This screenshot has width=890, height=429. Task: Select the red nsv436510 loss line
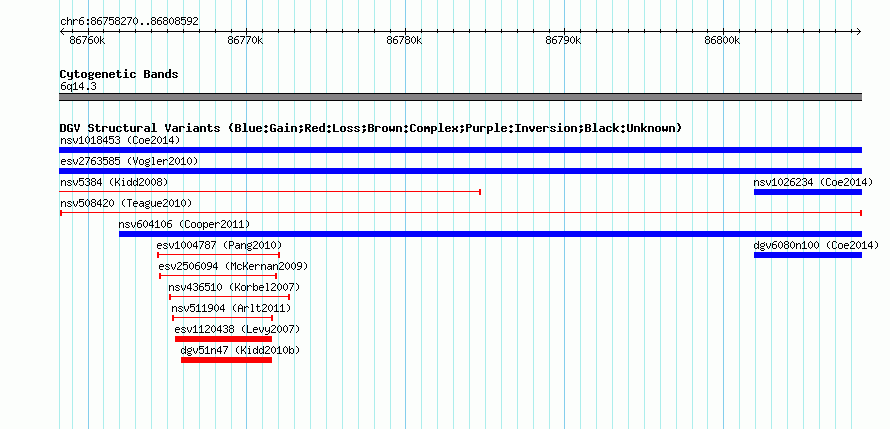point(229,297)
